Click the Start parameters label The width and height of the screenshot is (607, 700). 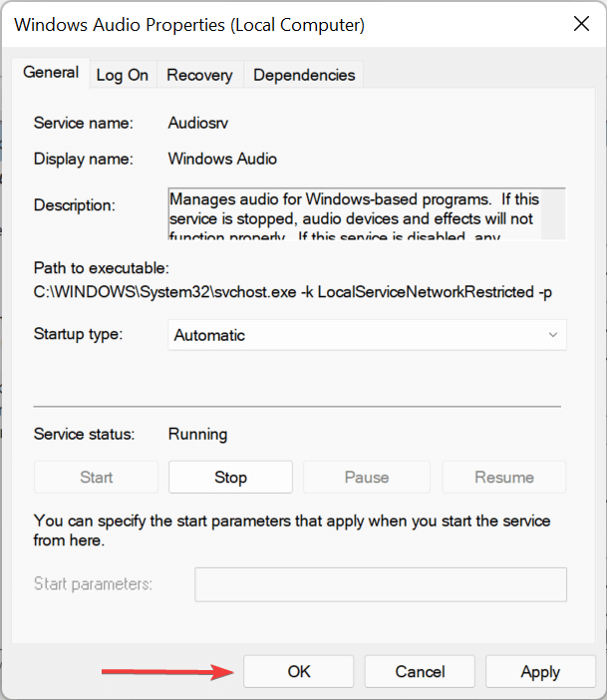[x=93, y=584]
